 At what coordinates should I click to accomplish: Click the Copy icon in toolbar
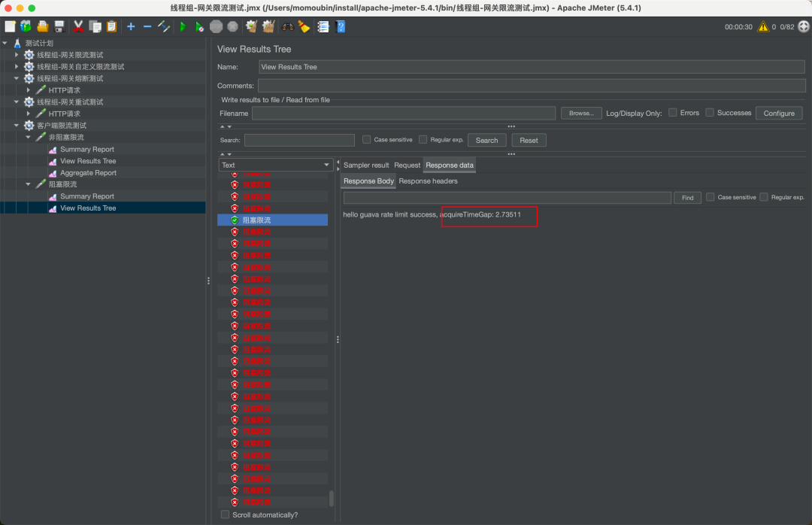(x=95, y=26)
